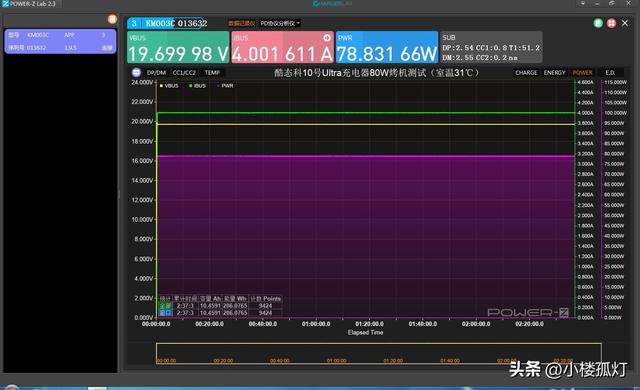640x390 pixels.
Task: Click the chart title text
Action: point(376,73)
